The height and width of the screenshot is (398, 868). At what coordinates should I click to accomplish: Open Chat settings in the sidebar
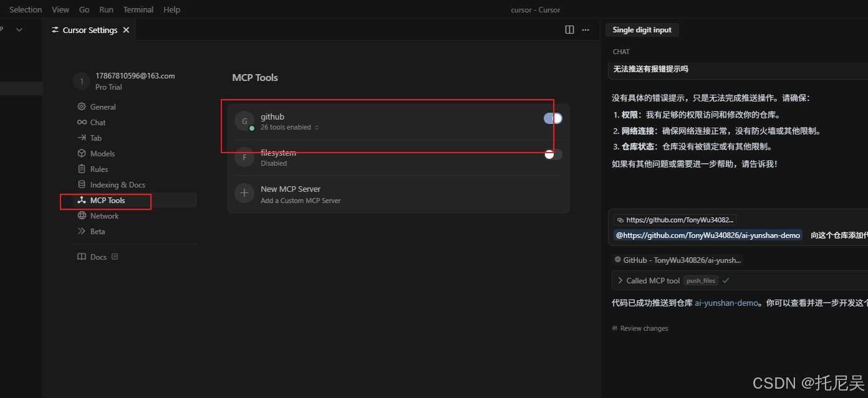pos(98,122)
